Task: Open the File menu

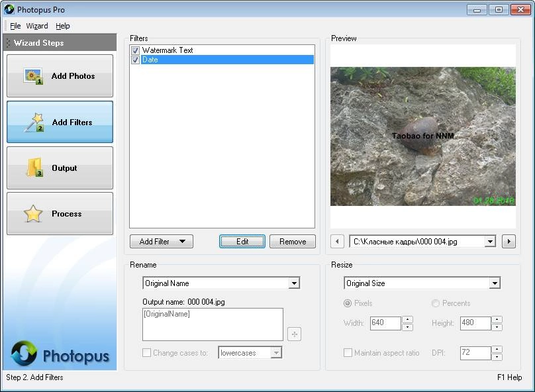Action: tap(15, 26)
